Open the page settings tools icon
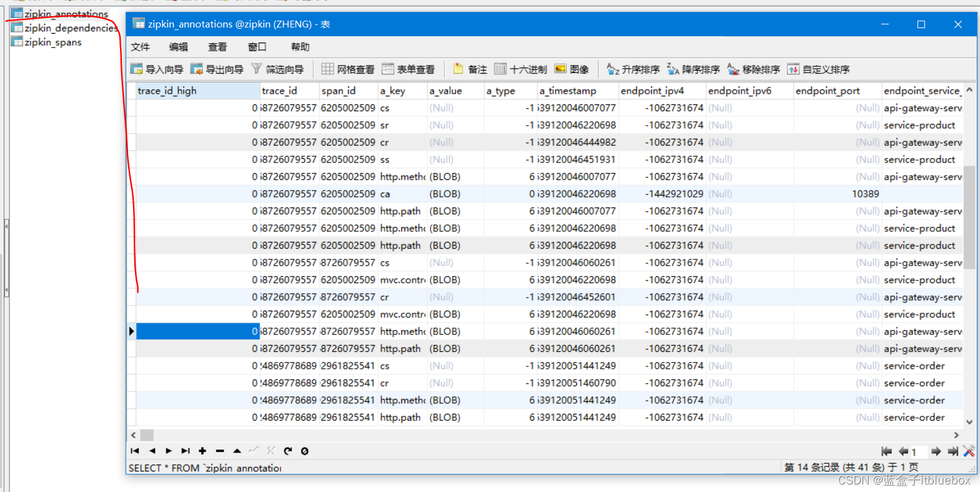The image size is (980, 492). coord(969,451)
